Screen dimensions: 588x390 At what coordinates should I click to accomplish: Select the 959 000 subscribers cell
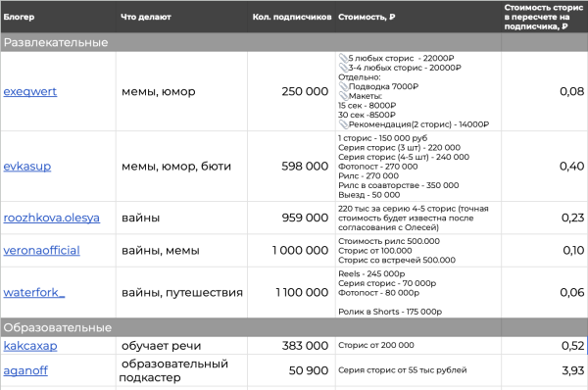pos(291,218)
